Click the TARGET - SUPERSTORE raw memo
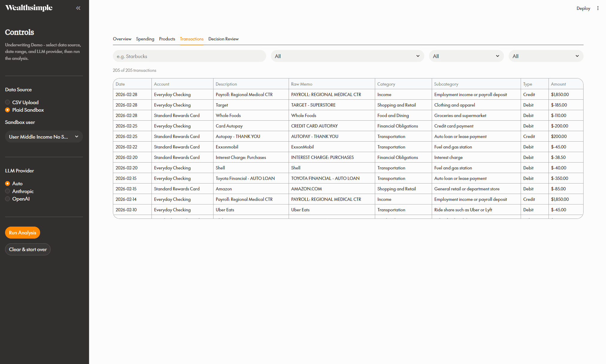 tap(332, 105)
